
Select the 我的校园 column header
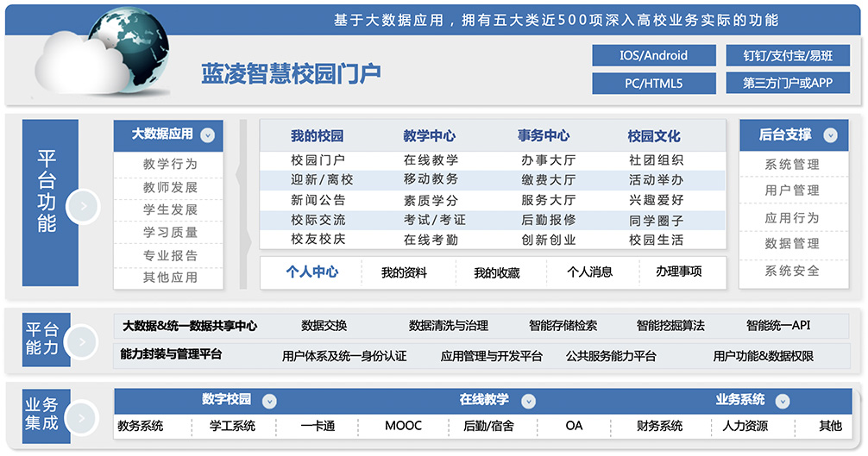(318, 136)
